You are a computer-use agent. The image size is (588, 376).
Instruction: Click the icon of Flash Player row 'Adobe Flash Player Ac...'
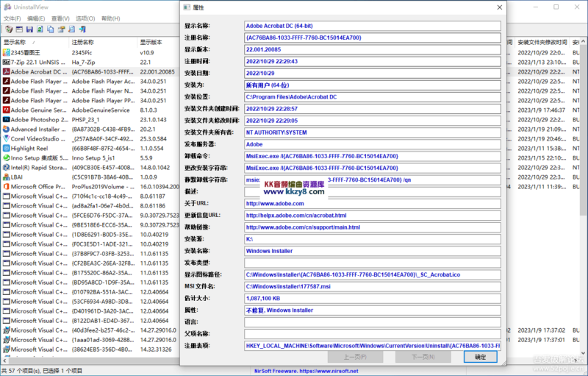pyautogui.click(x=7, y=82)
